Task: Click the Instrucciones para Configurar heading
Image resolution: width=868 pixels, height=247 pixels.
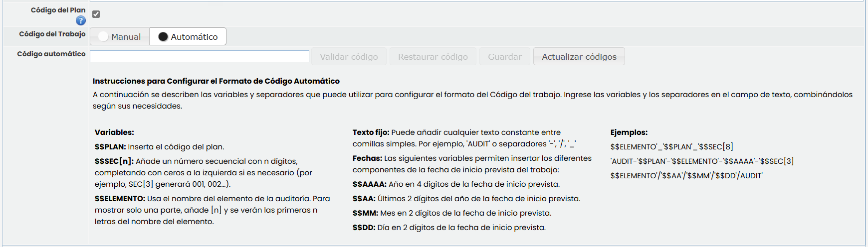Action: (216, 81)
